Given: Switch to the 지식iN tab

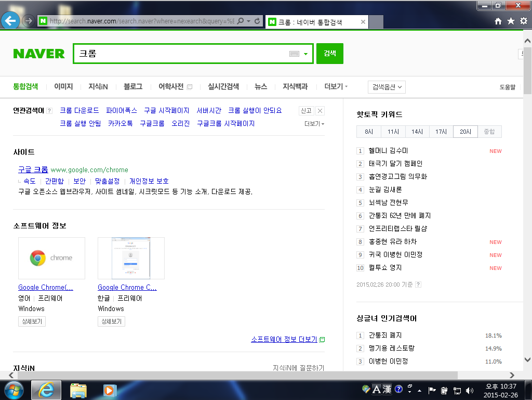Looking at the screenshot, I should pos(98,86).
